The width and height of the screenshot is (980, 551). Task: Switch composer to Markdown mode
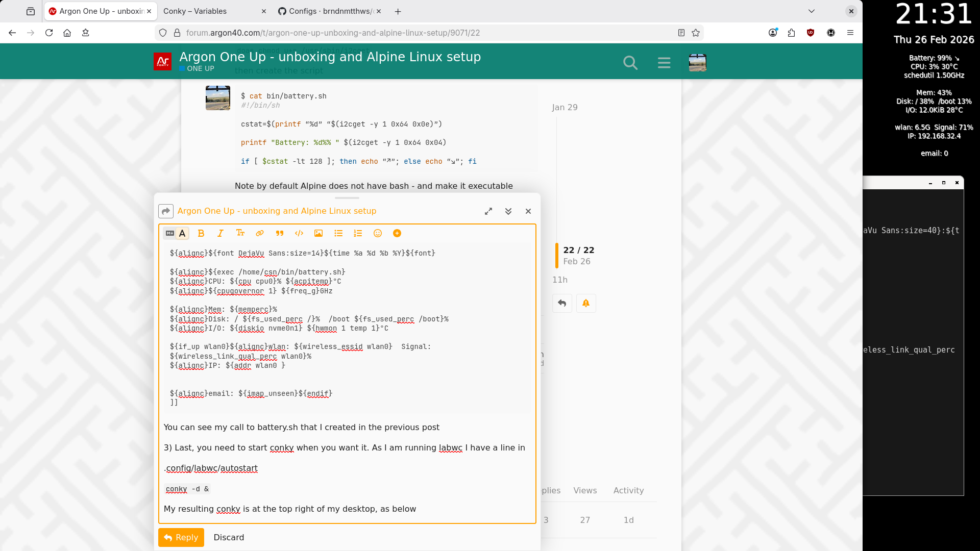point(170,233)
